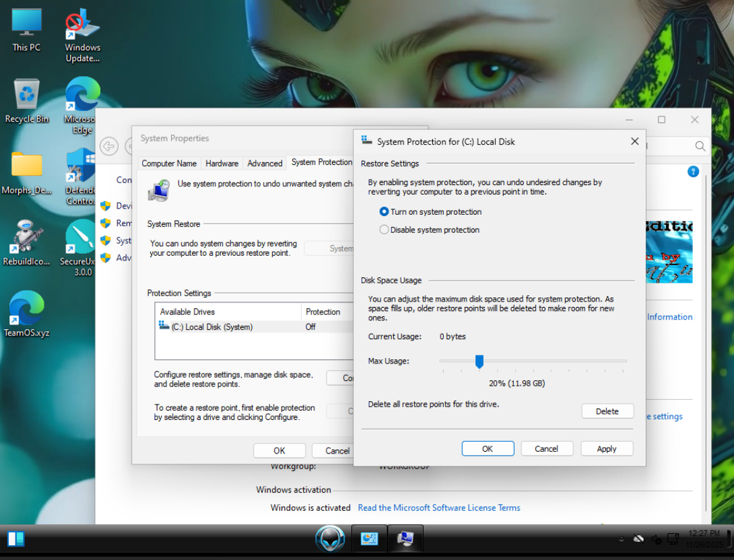Switch to the Computer Name tab

pos(169,163)
